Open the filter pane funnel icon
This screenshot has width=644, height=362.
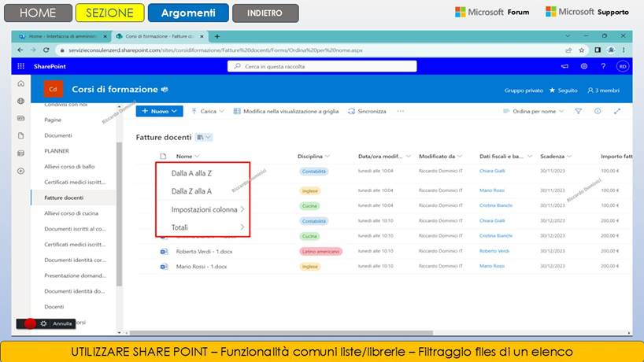(579, 111)
